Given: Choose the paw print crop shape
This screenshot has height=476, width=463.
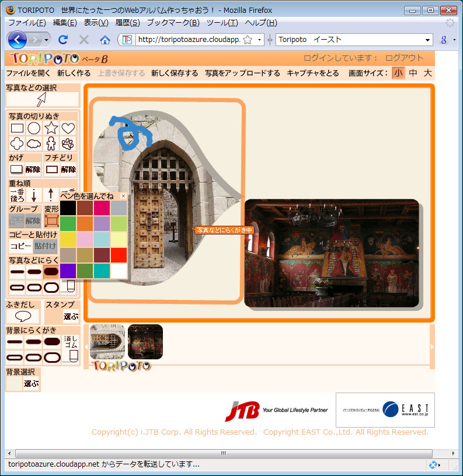Looking at the screenshot, I should pos(68,143).
